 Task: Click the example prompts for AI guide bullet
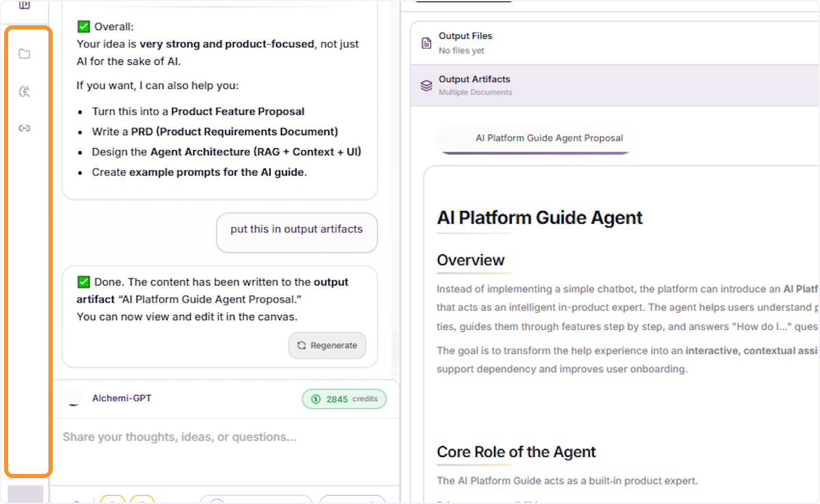(x=200, y=172)
